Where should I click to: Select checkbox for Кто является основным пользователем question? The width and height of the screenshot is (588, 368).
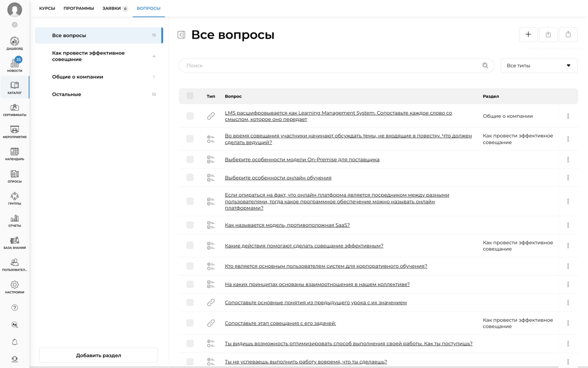tap(190, 266)
